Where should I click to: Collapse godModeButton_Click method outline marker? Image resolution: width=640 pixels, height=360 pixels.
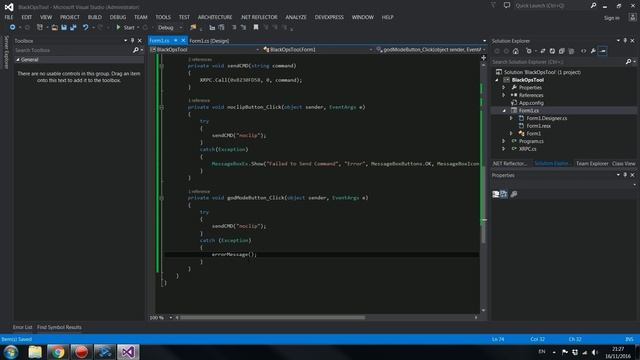[x=162, y=198]
